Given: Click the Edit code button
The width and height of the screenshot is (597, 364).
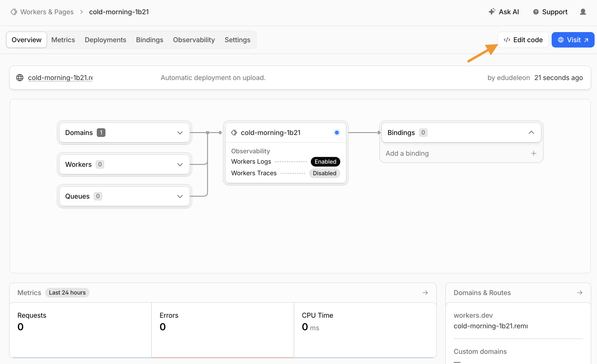Looking at the screenshot, I should point(523,40).
